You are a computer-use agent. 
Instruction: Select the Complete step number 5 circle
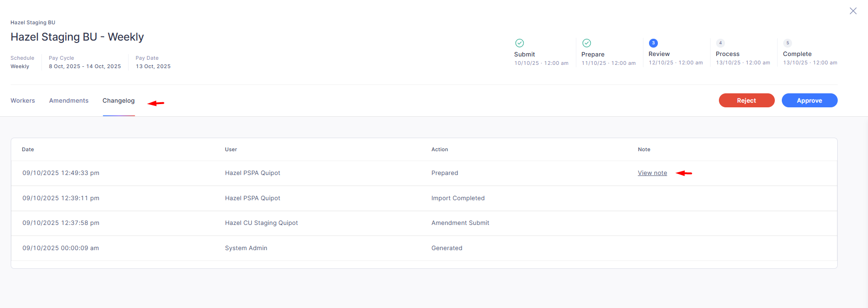(787, 43)
